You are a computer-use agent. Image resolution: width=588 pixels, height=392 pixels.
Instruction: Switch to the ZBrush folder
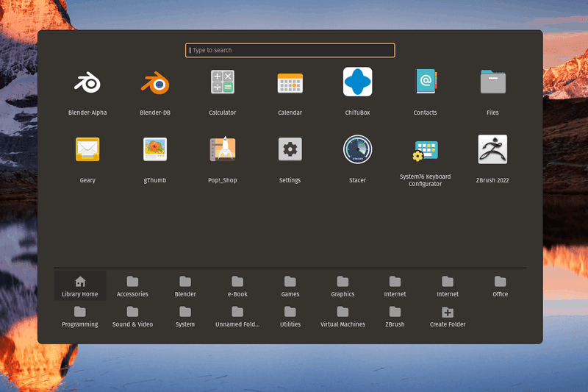coord(395,316)
